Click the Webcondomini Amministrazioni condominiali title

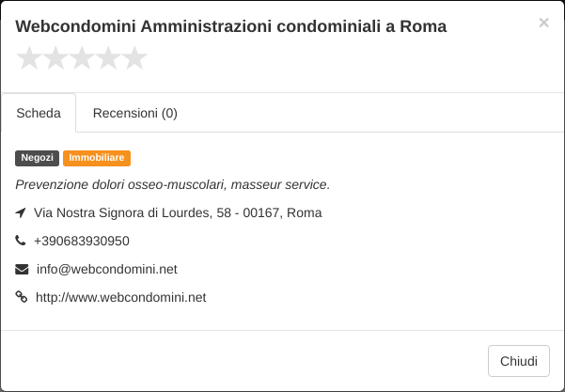(231, 26)
